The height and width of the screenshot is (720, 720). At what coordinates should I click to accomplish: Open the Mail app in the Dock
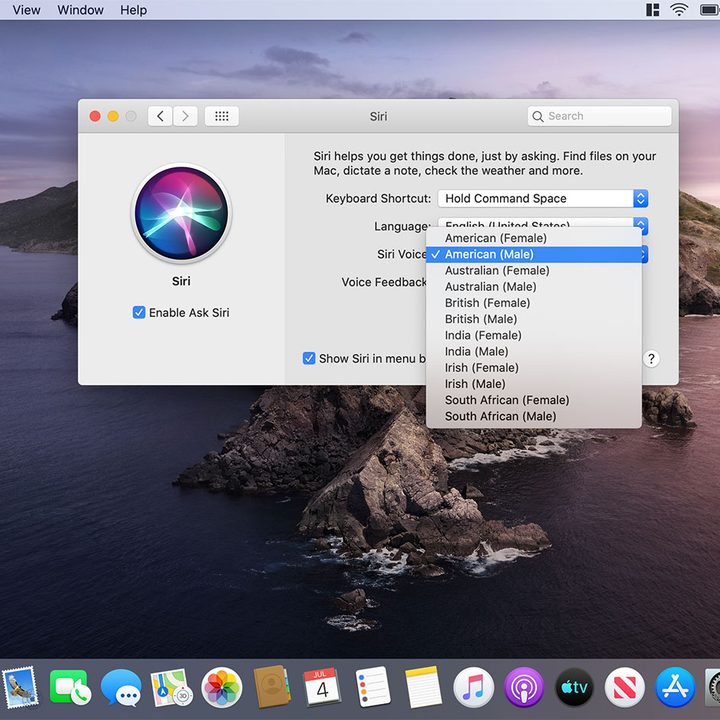(x=20, y=687)
